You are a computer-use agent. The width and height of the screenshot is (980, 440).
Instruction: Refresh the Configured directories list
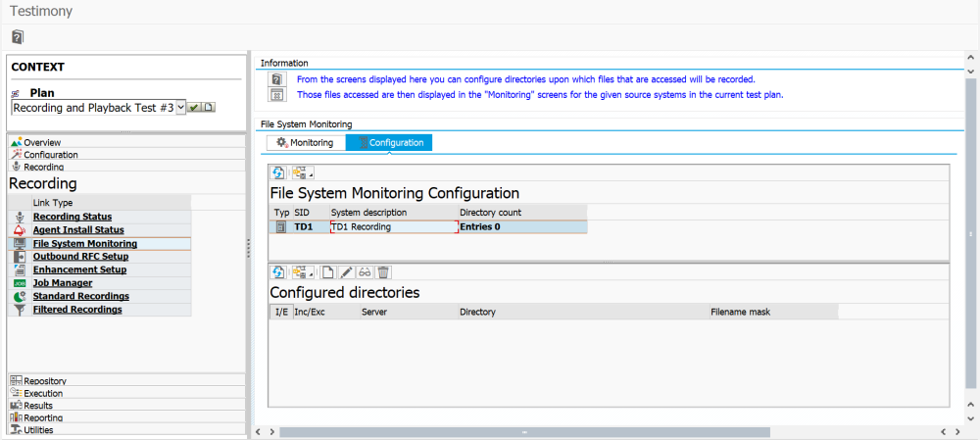[278, 272]
